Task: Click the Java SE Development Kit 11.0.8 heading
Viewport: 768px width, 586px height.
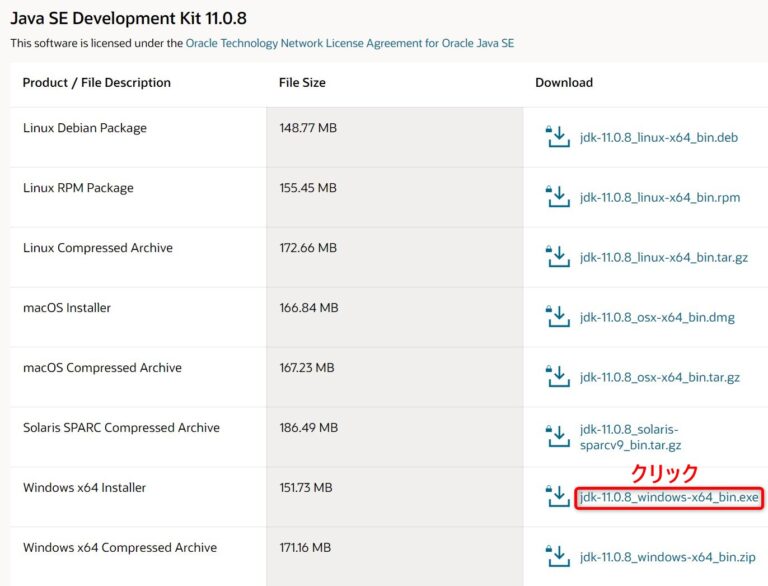Action: 143,17
